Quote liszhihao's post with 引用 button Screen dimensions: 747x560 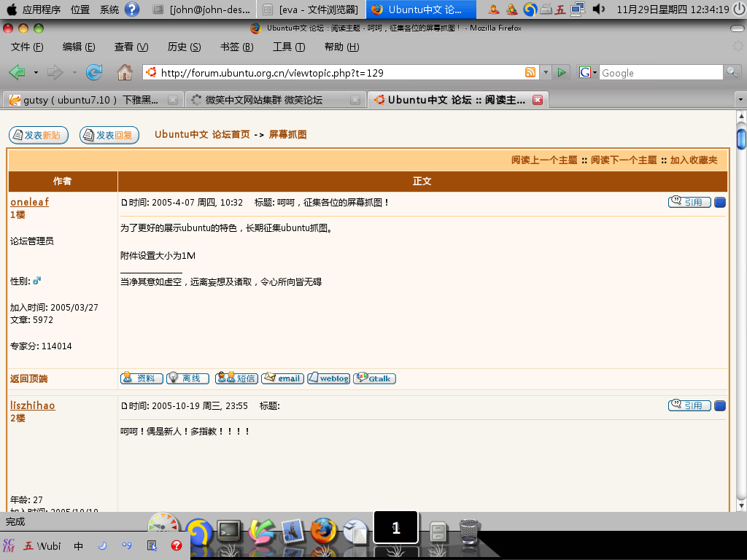[x=689, y=405]
